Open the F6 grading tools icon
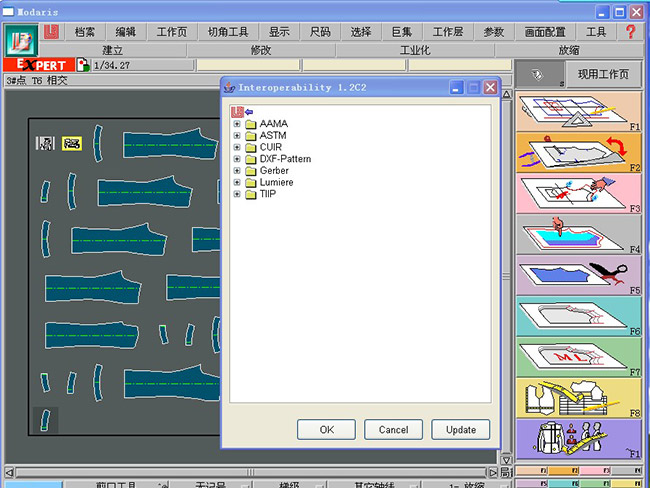The height and width of the screenshot is (488, 650). coord(578,318)
